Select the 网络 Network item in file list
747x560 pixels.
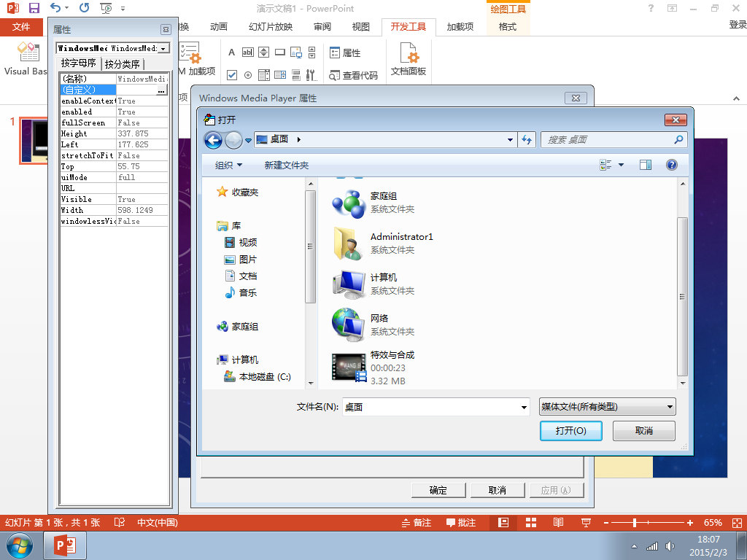pyautogui.click(x=374, y=324)
